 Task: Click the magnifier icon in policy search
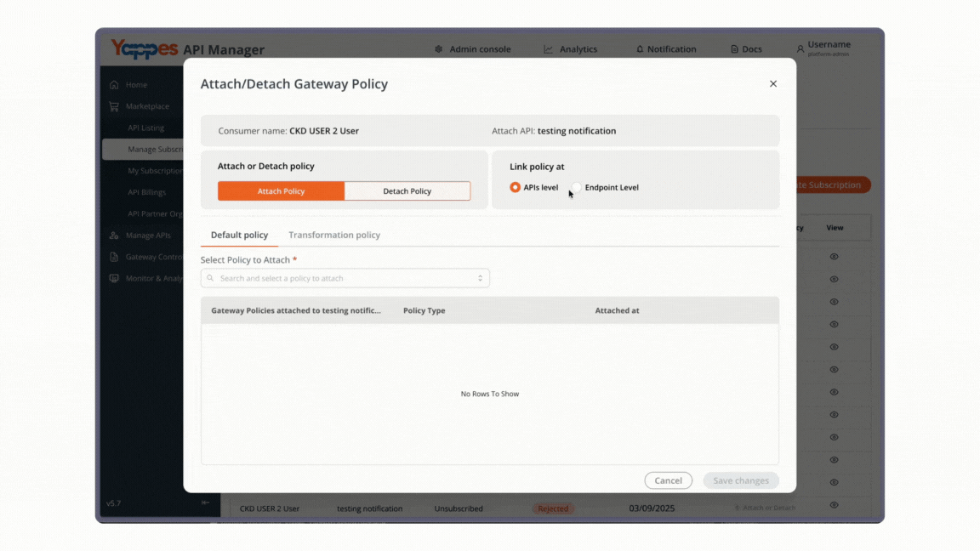coord(211,278)
